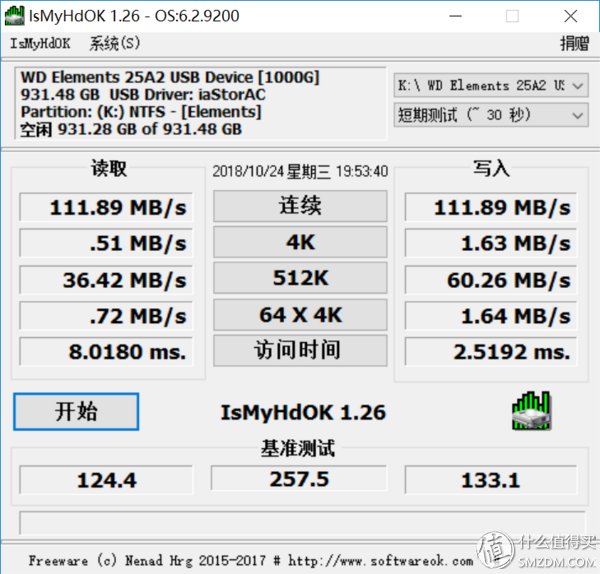
Task: Click the benchmark write score 133.1
Action: (x=491, y=480)
